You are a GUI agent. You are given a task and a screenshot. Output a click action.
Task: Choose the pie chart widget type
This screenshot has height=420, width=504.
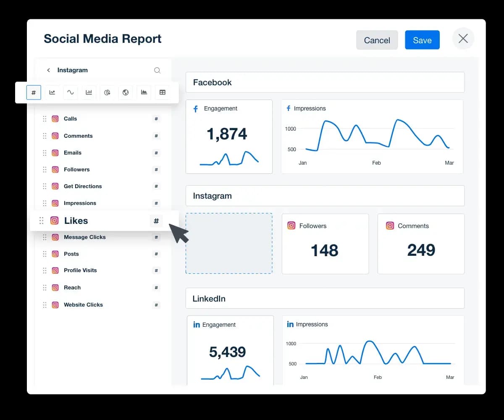pos(107,92)
